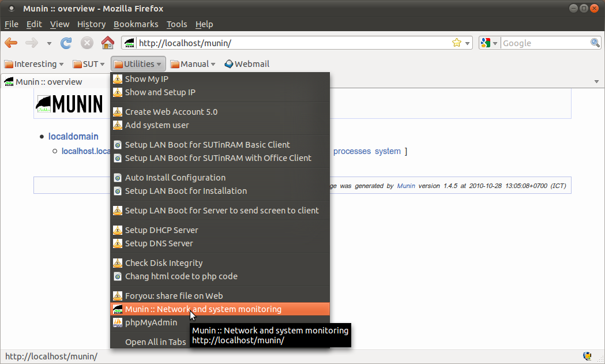
Task: Reload the page with the Refresh icon
Action: 66,43
